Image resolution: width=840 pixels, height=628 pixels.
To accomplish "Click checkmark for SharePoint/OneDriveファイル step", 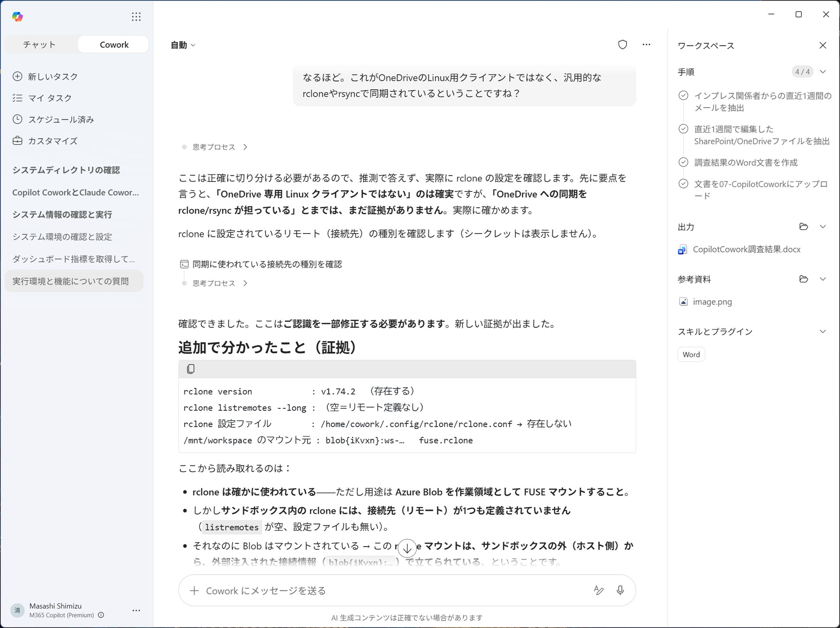I will (x=683, y=129).
